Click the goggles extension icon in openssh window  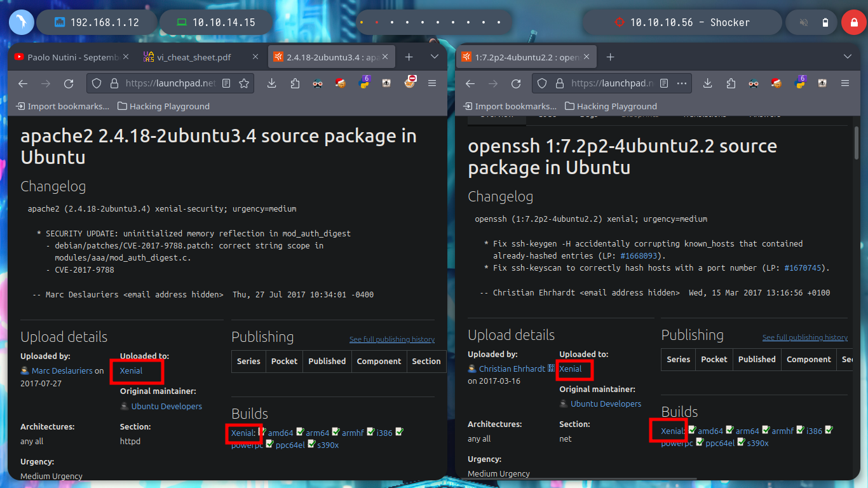click(x=753, y=83)
